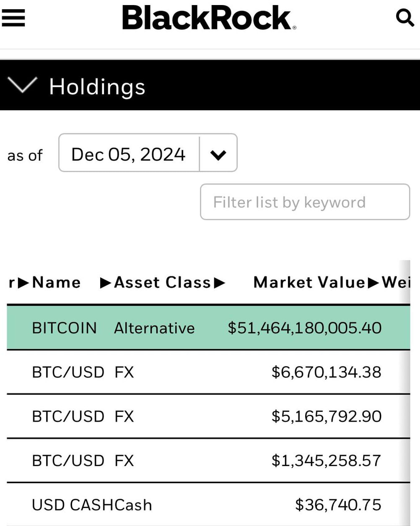420x526 pixels.
Task: Click the $51,464,180,005.40 market value
Action: (x=305, y=328)
